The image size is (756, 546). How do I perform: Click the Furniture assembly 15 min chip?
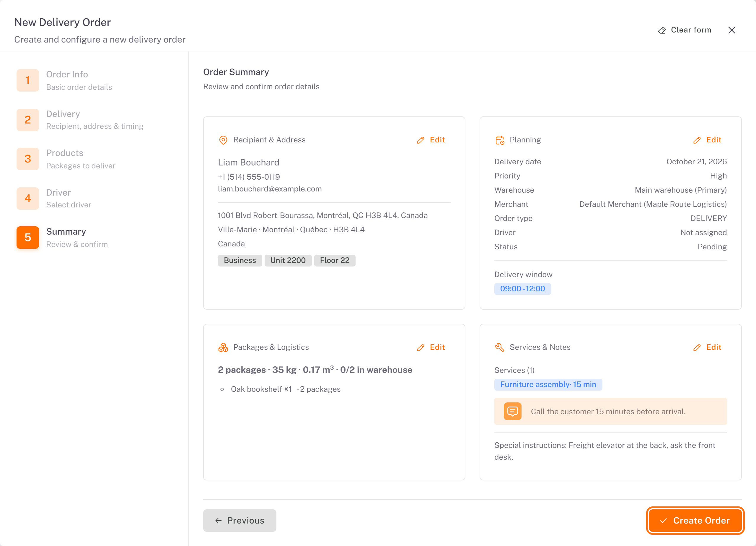548,385
